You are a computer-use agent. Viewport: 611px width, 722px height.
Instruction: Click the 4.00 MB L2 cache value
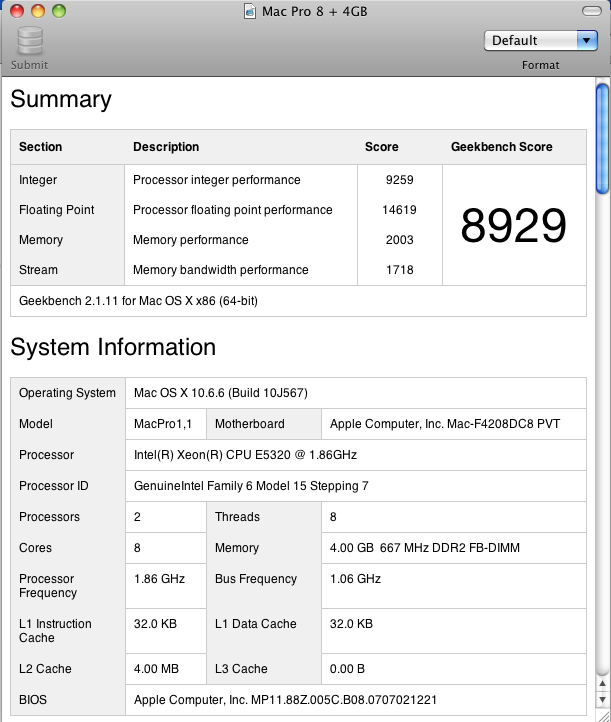(x=156, y=669)
